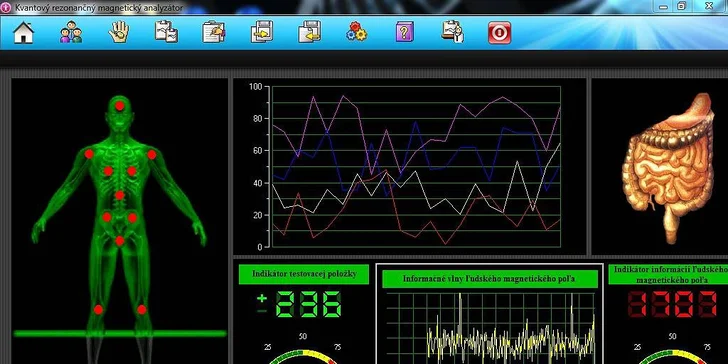Maximize the analyzer window

(682, 6)
